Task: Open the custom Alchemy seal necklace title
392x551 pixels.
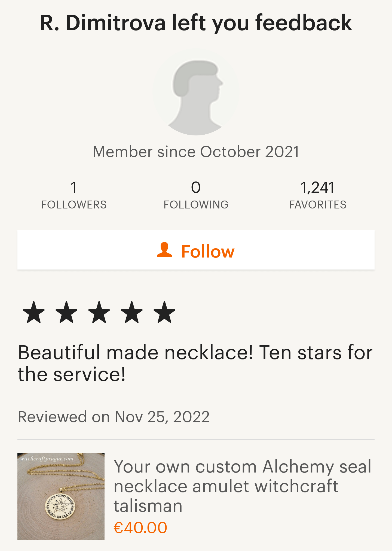Action: [242, 486]
